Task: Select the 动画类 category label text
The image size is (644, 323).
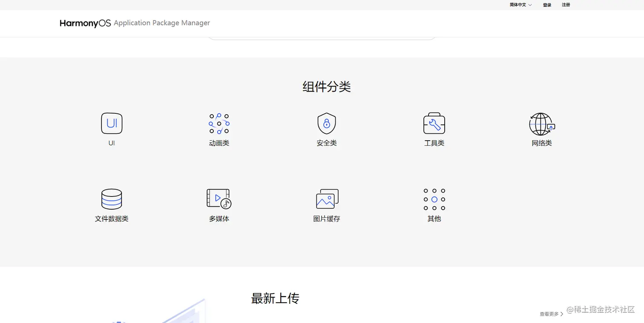Action: (x=219, y=143)
